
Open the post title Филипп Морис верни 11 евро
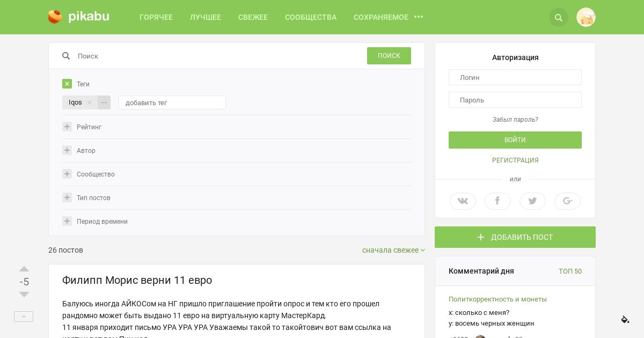pos(137,280)
